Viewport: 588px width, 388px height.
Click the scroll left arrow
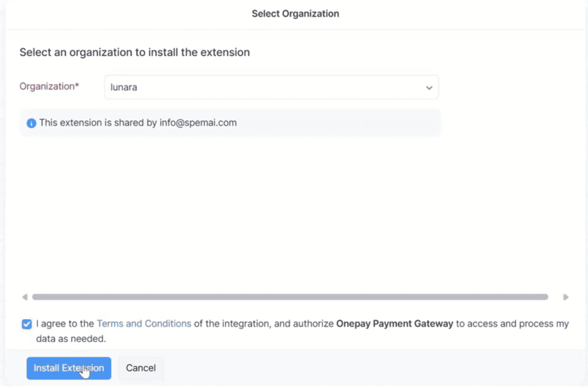click(x=25, y=297)
